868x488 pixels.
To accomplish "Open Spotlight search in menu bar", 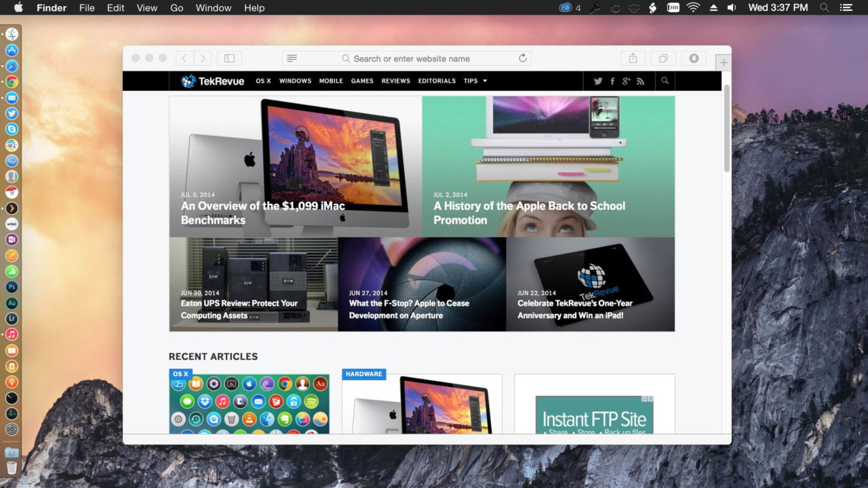I will (825, 7).
